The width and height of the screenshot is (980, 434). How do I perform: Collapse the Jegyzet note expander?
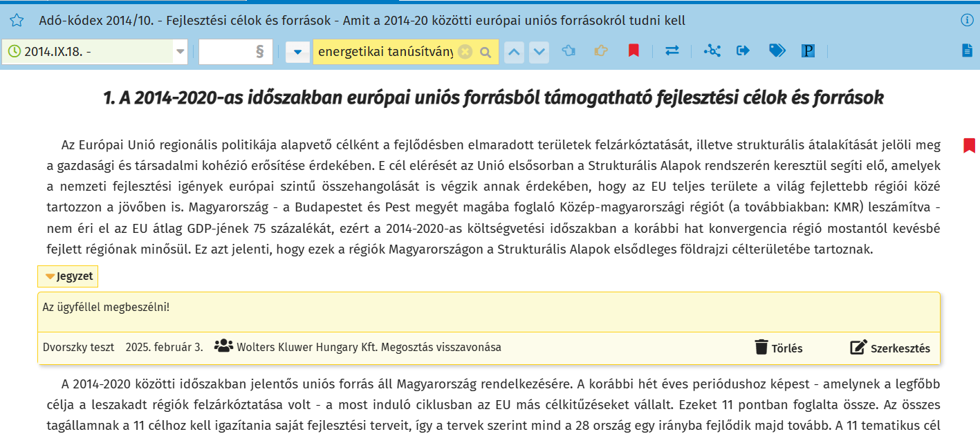click(68, 276)
